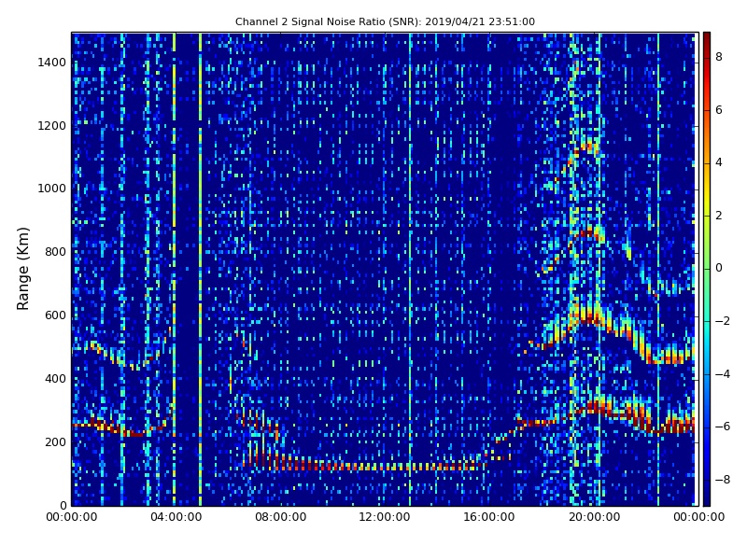The height and width of the screenshot is (560, 747).
Task: Click the colorbar tick label '−4'
Action: point(723,374)
